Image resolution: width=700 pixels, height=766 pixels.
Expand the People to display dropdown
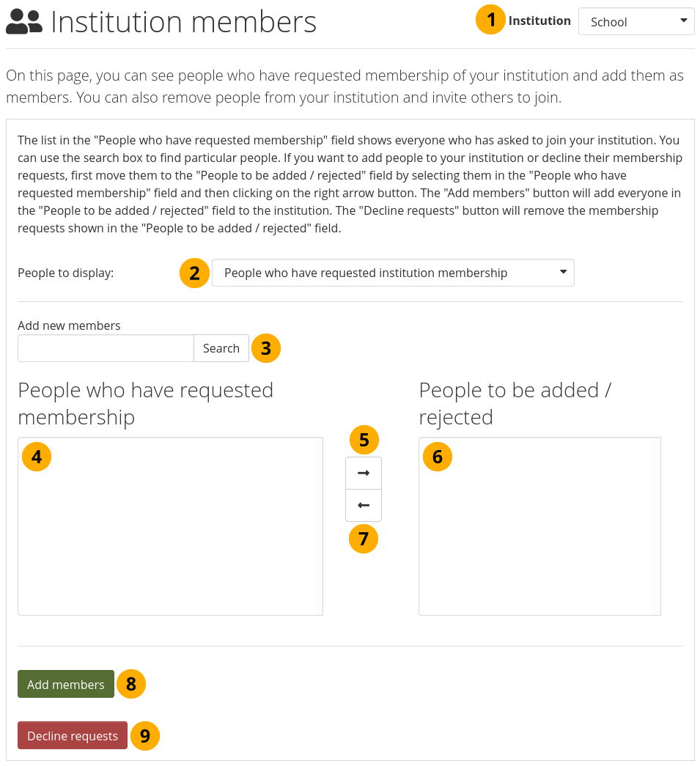[x=393, y=273]
